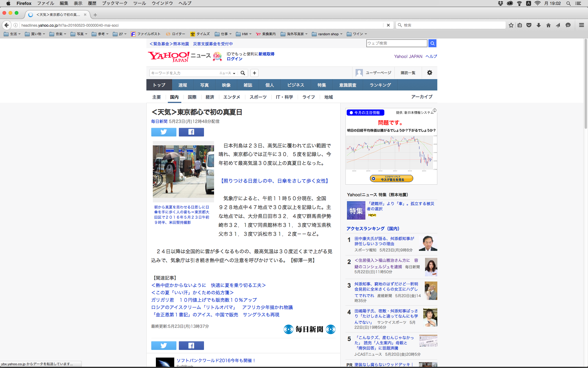
Task: Click the blue web search magnifier button
Action: [x=432, y=43]
